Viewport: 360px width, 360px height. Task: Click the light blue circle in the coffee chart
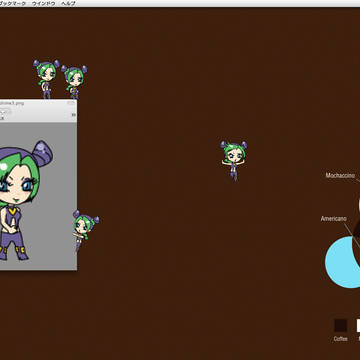pos(342,262)
